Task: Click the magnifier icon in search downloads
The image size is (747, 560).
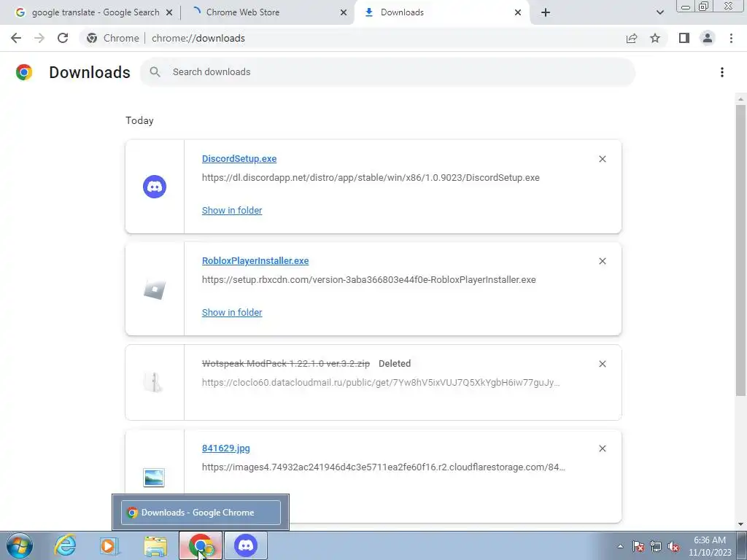Action: 155,72
